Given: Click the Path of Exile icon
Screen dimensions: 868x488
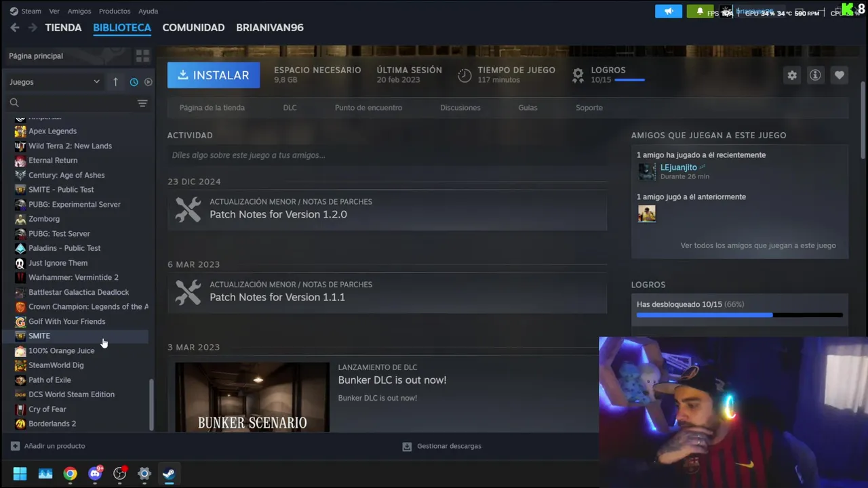Looking at the screenshot, I should pos(20,380).
